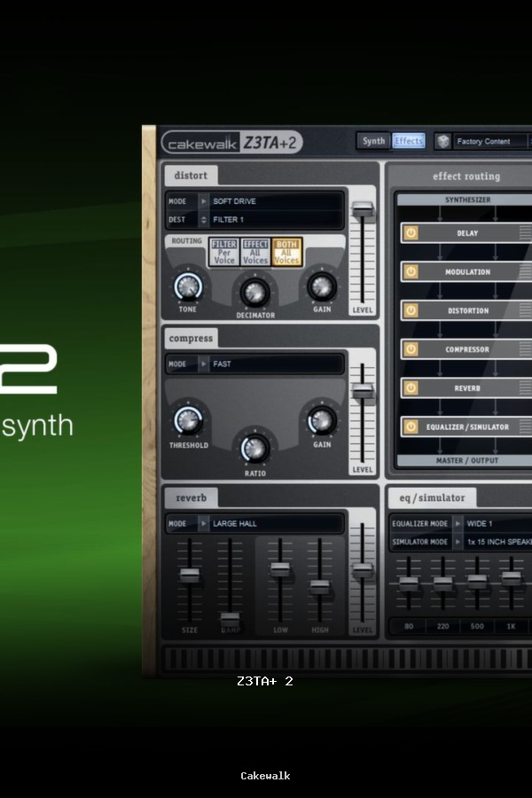This screenshot has height=798, width=532.
Task: Open the distort section tab
Action: point(191,175)
